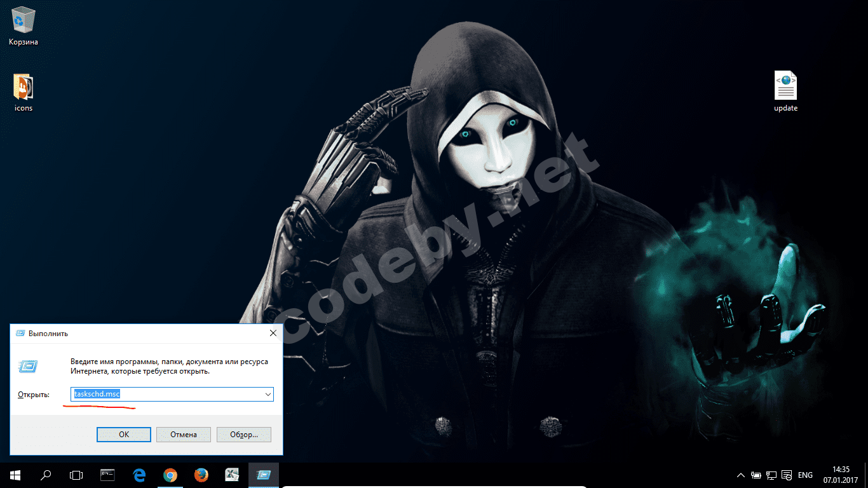Launch Microsoft Edge from the taskbar
868x488 pixels.
pos(139,475)
